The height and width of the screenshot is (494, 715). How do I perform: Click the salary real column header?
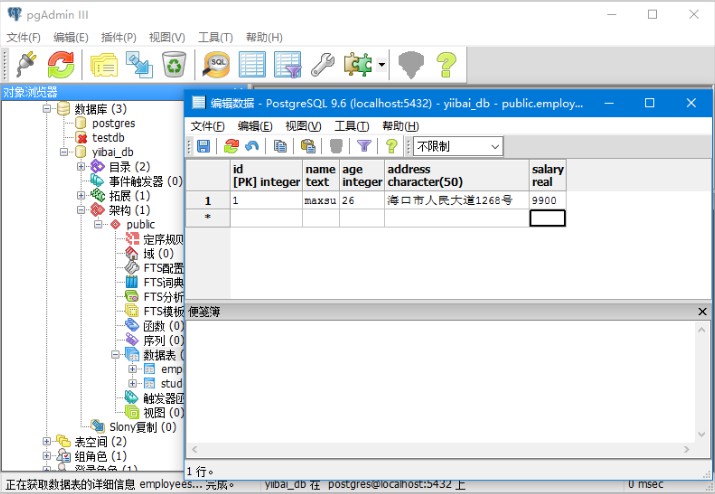547,175
